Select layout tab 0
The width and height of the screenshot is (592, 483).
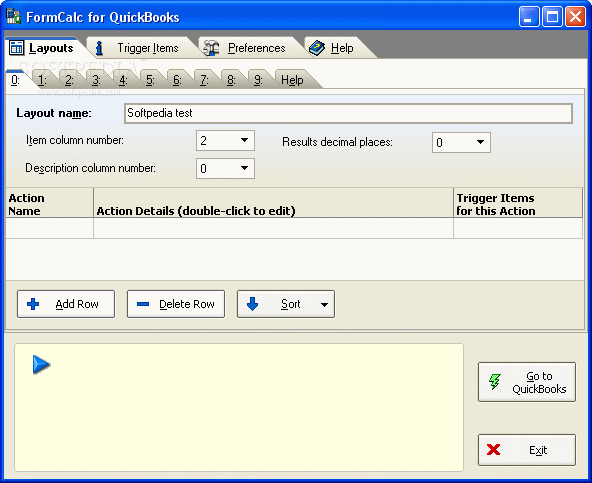15,80
